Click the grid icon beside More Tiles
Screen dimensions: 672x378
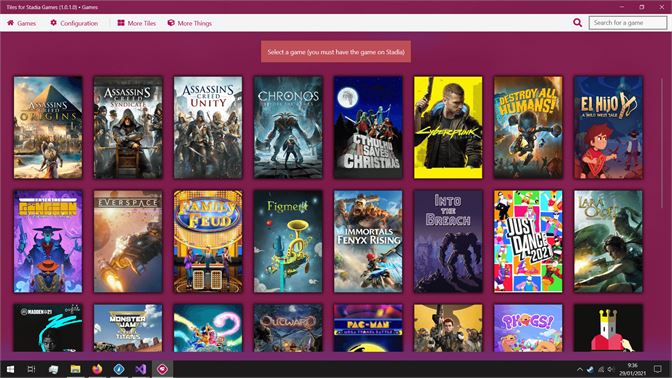121,23
